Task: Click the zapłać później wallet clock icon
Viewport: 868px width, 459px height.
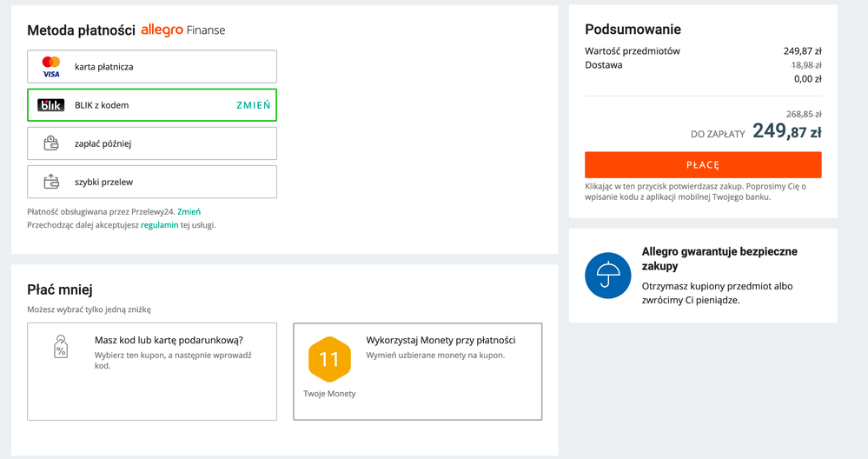Action: pyautogui.click(x=51, y=143)
